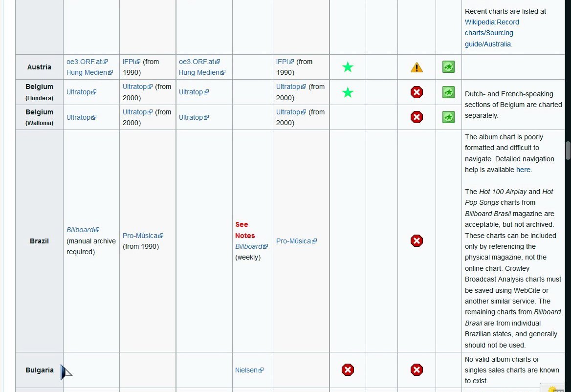Open Billboard link marked manual archive required
Screen dimensions: 571x392
pyautogui.click(x=80, y=230)
